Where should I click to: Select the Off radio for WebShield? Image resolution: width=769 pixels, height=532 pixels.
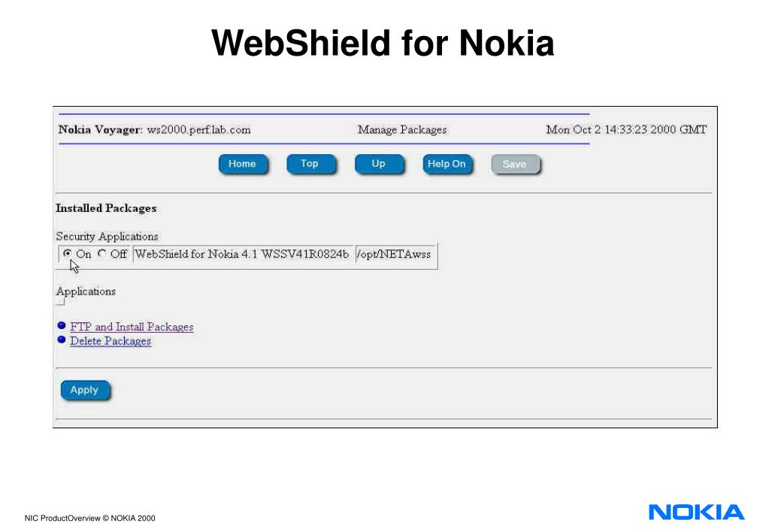[101, 253]
